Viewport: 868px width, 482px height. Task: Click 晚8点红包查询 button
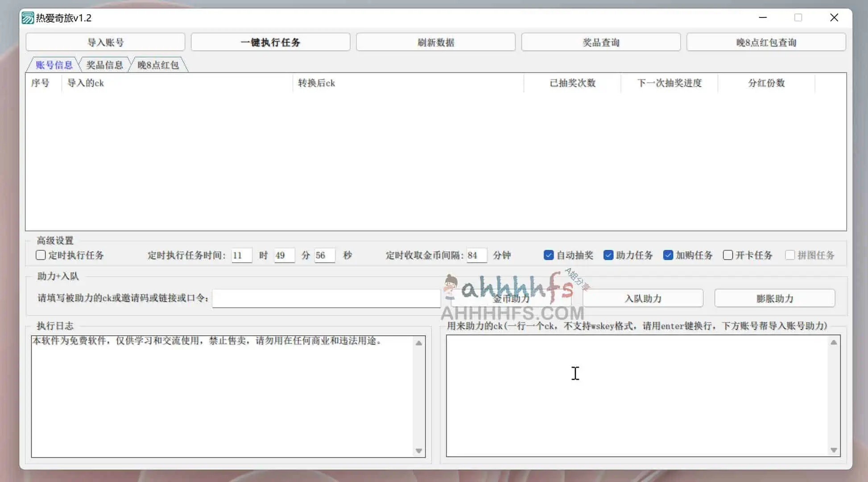pos(766,42)
